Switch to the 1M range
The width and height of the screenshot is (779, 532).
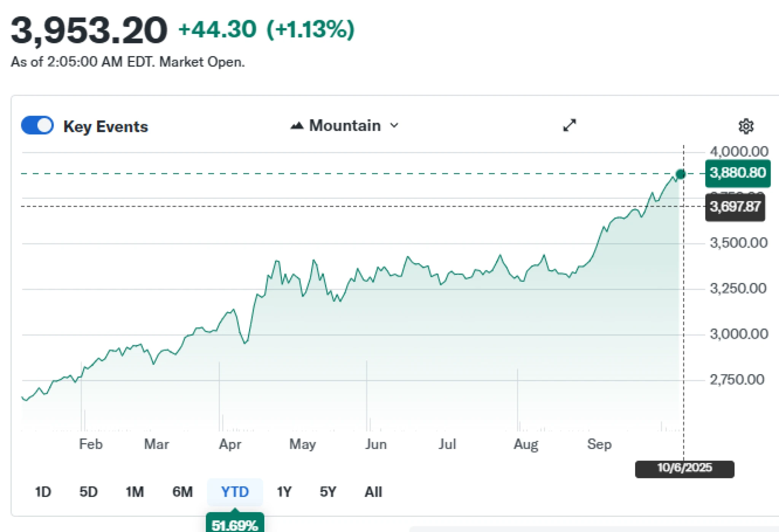pos(135,492)
